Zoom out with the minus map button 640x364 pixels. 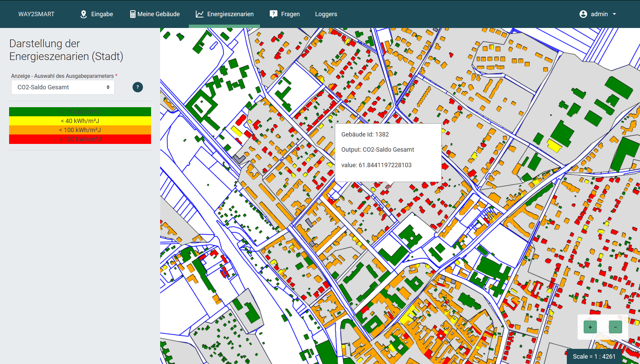click(x=615, y=327)
